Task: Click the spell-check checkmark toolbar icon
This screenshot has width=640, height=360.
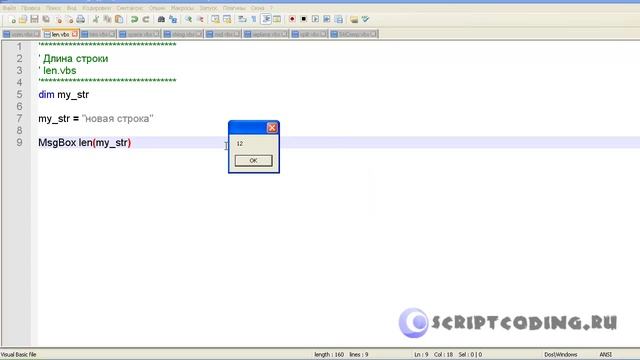Action: point(366,19)
